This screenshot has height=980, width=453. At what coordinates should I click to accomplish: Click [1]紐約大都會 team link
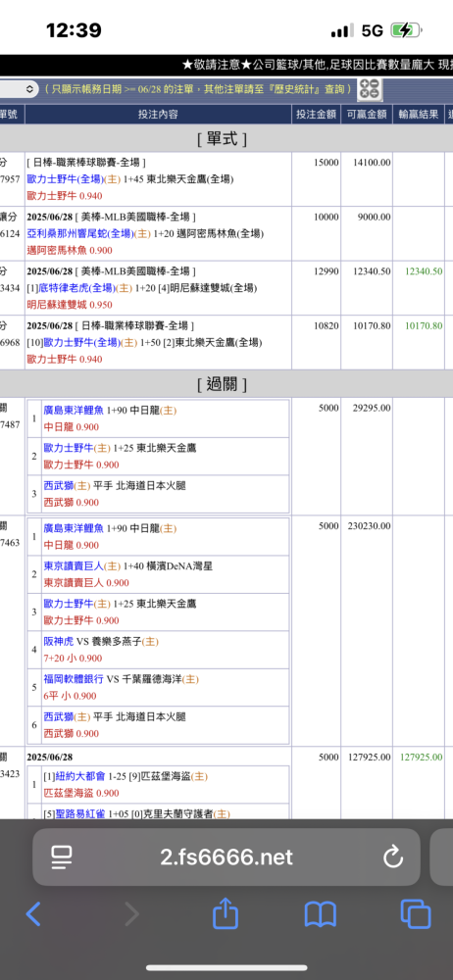coord(75,777)
